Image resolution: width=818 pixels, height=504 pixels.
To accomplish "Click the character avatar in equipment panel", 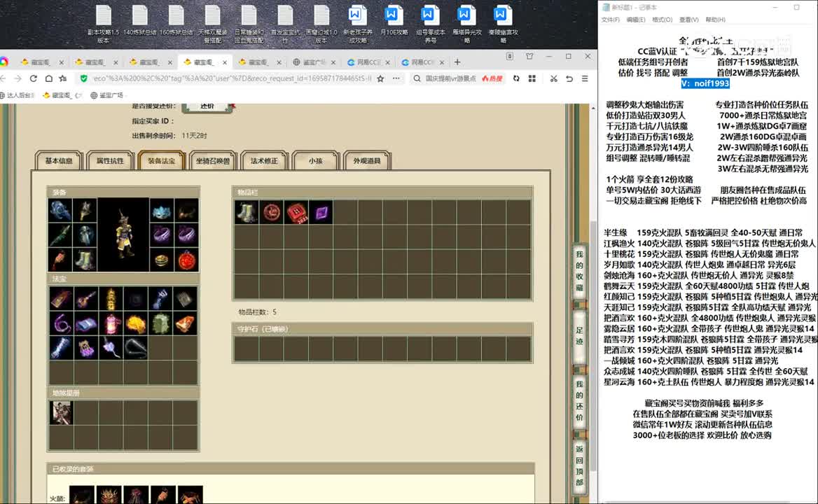I will point(123,234).
